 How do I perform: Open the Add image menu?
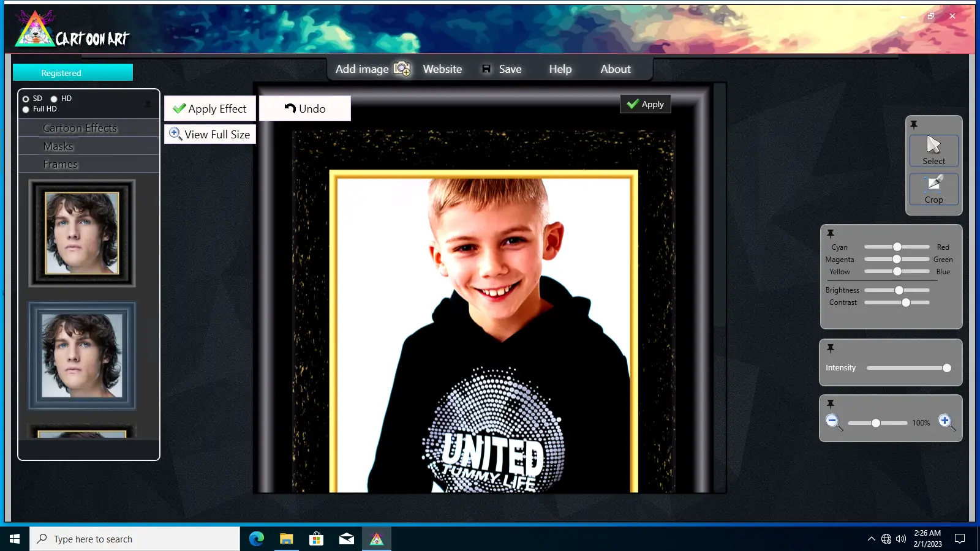[373, 69]
